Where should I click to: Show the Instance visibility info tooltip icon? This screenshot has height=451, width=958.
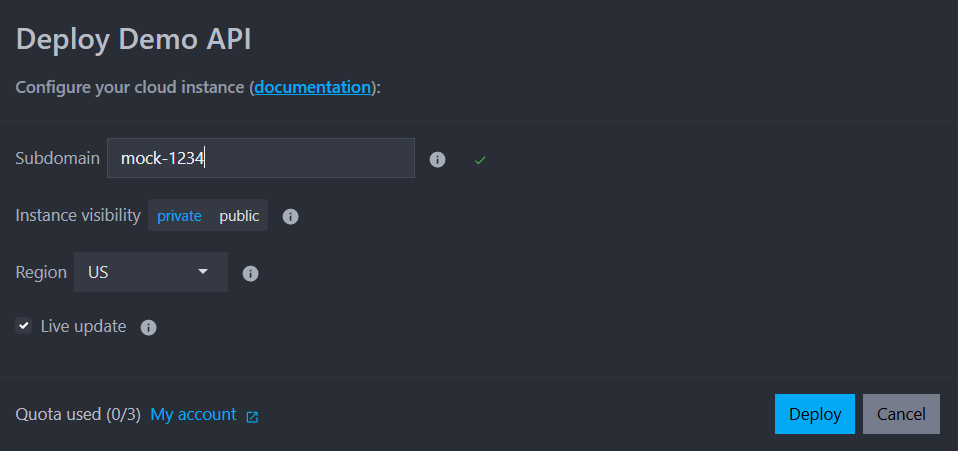(x=290, y=216)
